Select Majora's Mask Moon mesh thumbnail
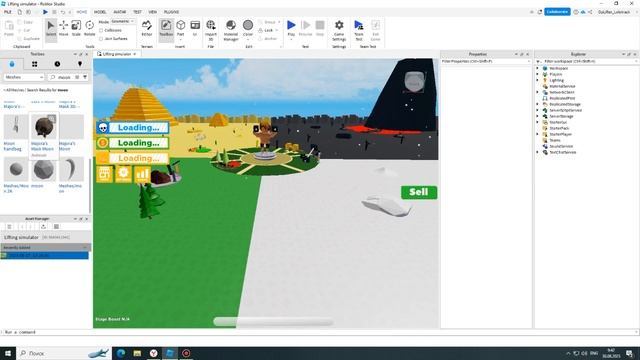 44,127
